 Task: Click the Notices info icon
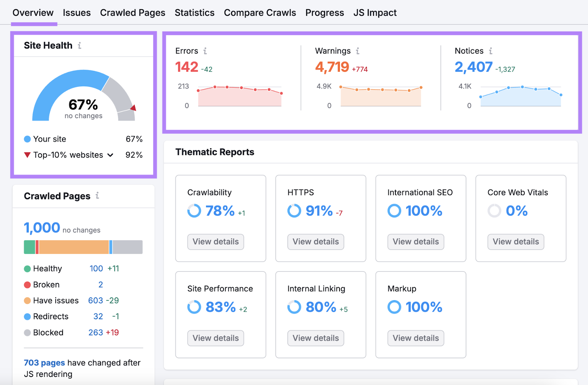[491, 51]
